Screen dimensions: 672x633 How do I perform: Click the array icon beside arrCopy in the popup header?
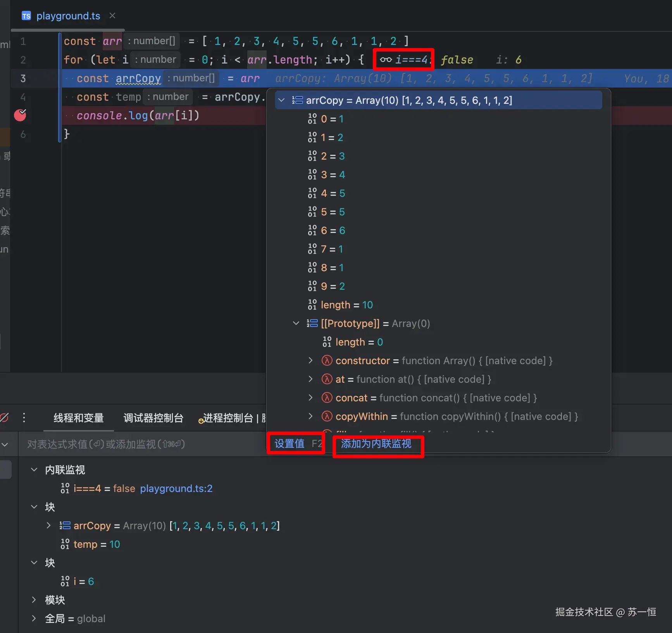point(298,100)
